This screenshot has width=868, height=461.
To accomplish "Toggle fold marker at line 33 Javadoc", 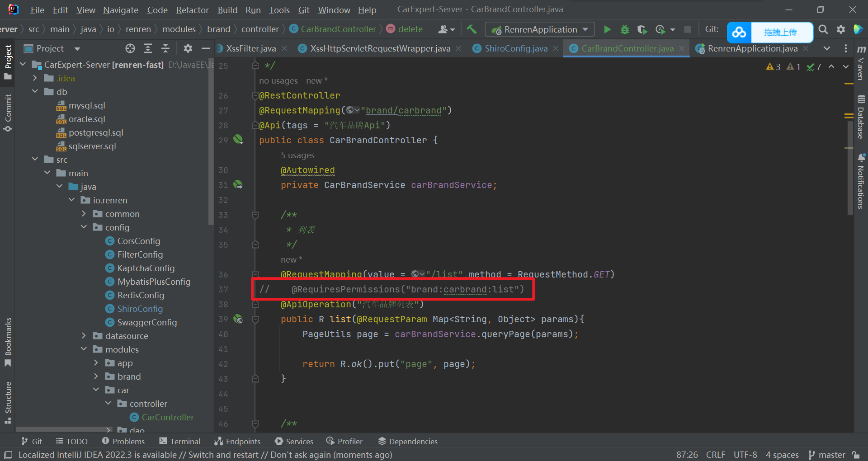I will coord(255,215).
